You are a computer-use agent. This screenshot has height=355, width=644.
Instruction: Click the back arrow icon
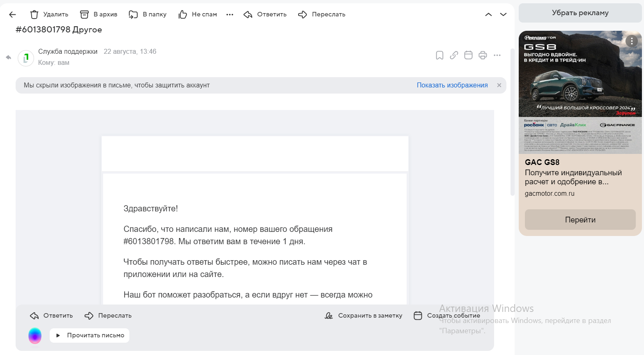click(x=12, y=14)
